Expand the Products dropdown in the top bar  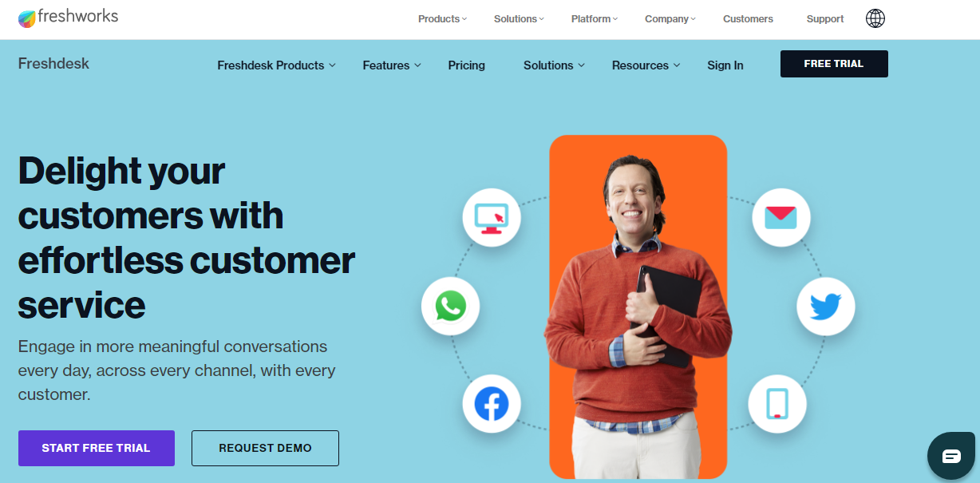[442, 19]
